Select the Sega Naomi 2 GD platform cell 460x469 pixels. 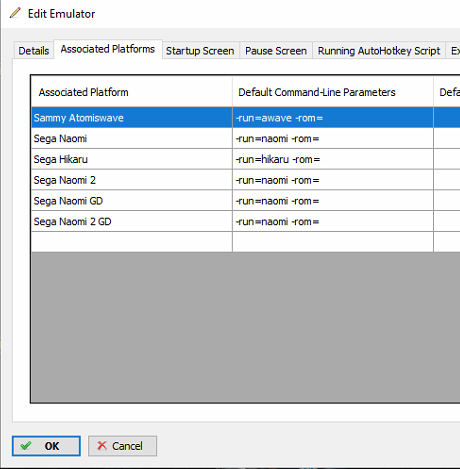(132, 221)
